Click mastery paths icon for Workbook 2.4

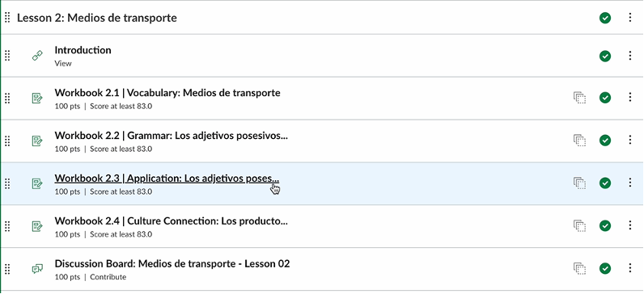pyautogui.click(x=579, y=225)
